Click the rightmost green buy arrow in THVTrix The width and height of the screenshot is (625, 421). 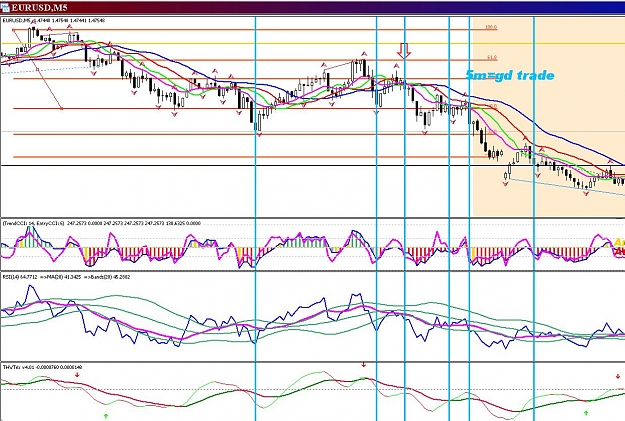(586, 412)
